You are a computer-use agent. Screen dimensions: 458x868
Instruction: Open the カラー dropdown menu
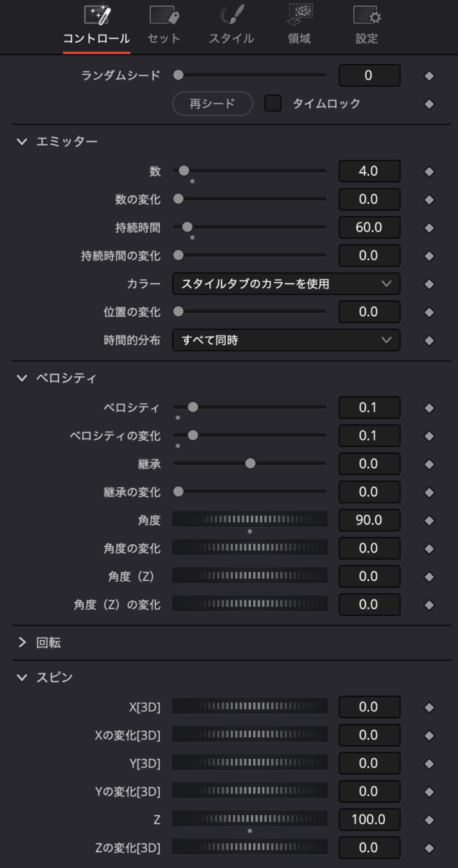[285, 284]
